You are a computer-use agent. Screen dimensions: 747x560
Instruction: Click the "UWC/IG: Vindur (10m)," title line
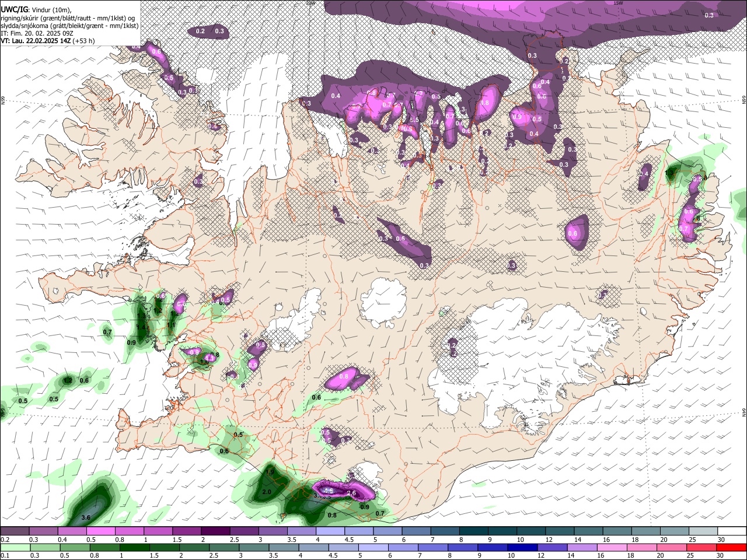point(36,10)
